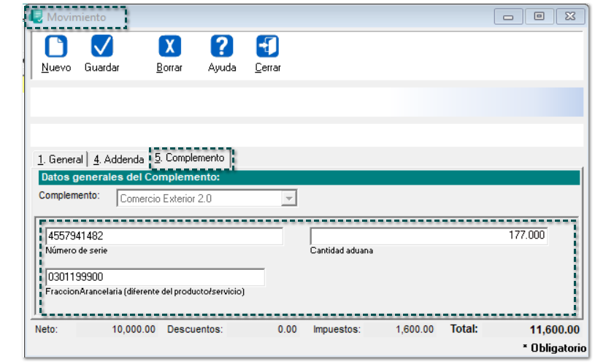Click the Total amount 11,600.00
Image resolution: width=595 pixels, height=364 pixels.
click(x=554, y=330)
